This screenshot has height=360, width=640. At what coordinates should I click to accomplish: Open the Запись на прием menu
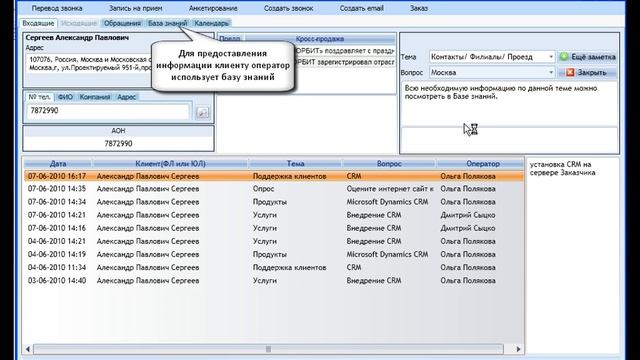(136, 8)
